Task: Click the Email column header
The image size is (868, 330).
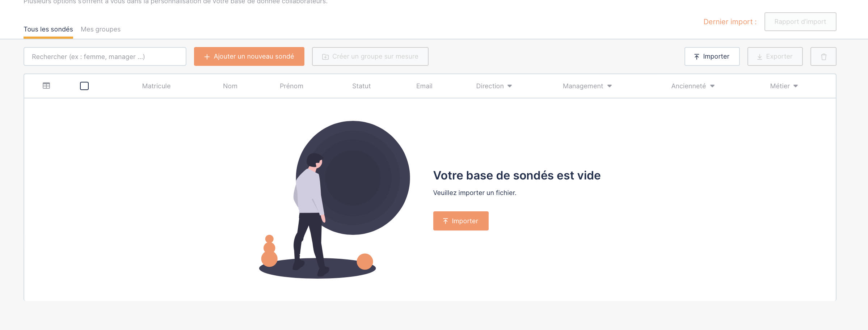Action: (x=424, y=86)
